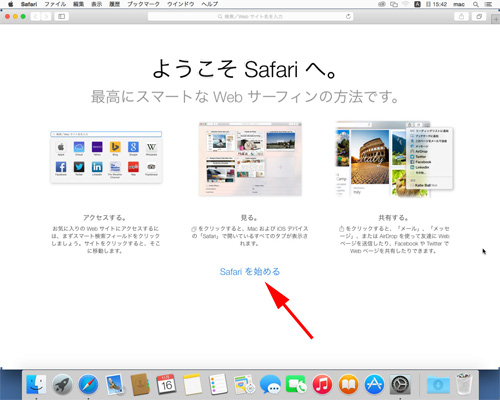
Task: Click the 'アクセスする。' heading
Action: click(x=104, y=218)
